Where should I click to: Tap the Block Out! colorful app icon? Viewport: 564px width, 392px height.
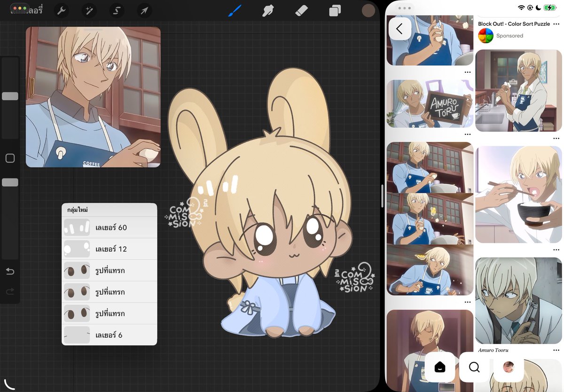point(486,36)
